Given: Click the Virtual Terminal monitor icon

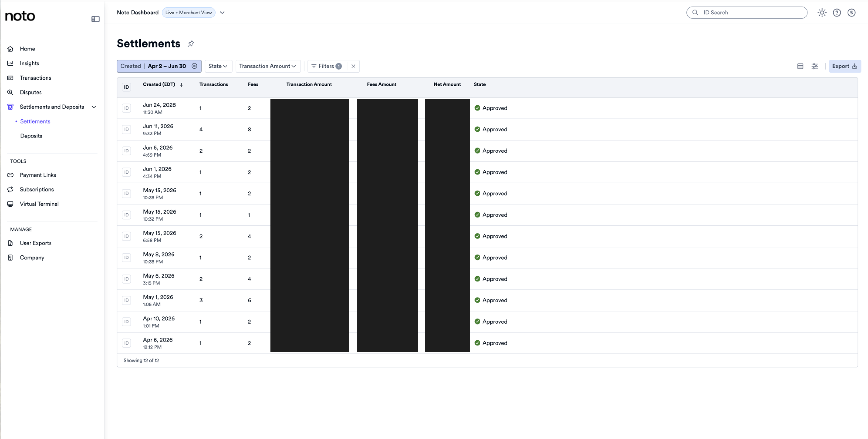Looking at the screenshot, I should click(10, 204).
